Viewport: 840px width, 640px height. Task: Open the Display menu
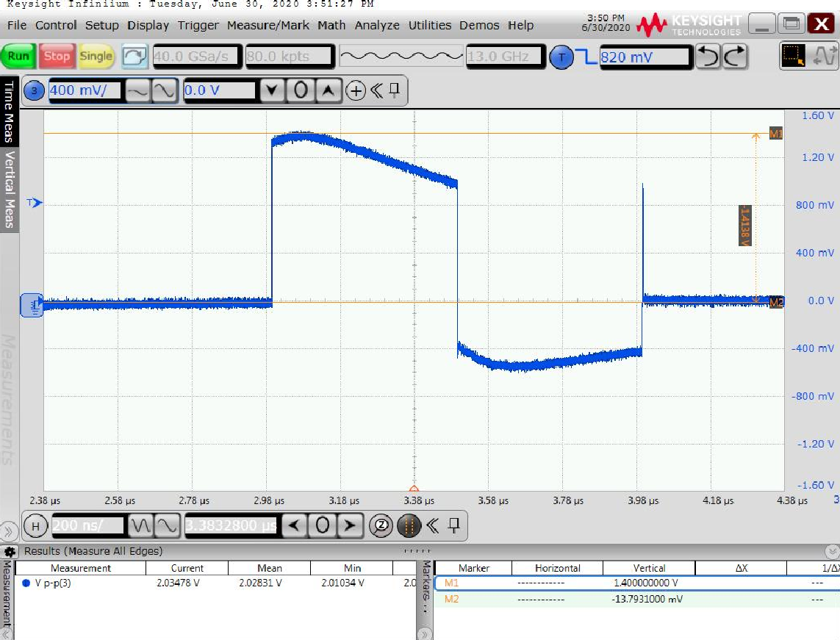tap(148, 25)
